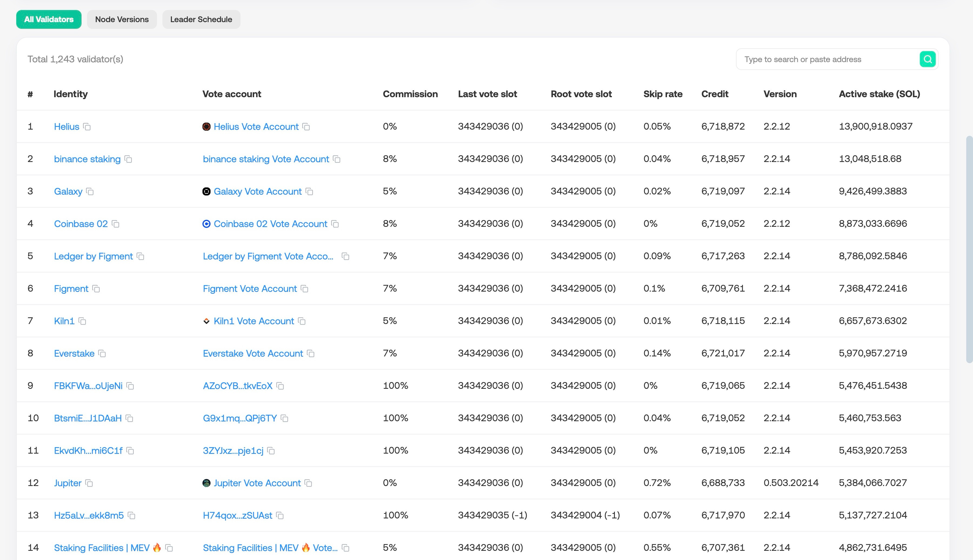Open the Coinbase 02 Vote Account link

pyautogui.click(x=270, y=224)
